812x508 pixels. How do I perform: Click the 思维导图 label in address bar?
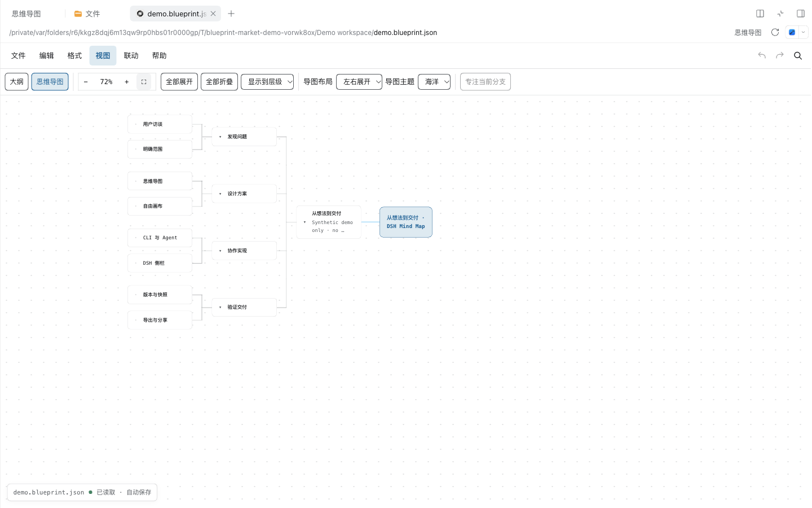coord(748,33)
